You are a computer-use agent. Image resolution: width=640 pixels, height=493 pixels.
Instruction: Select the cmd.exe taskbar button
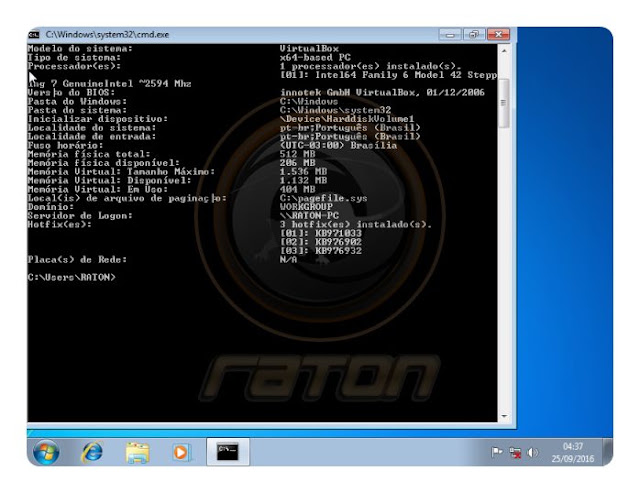(x=228, y=451)
